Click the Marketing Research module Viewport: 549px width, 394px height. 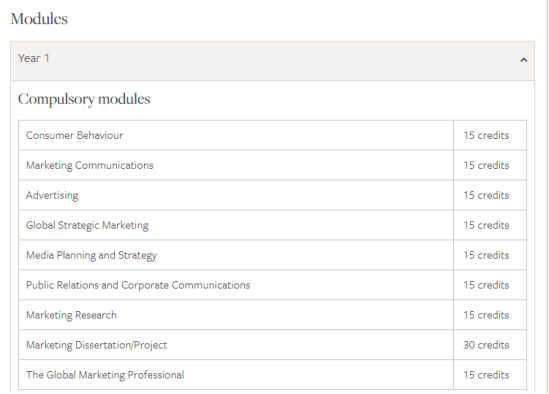tap(71, 315)
